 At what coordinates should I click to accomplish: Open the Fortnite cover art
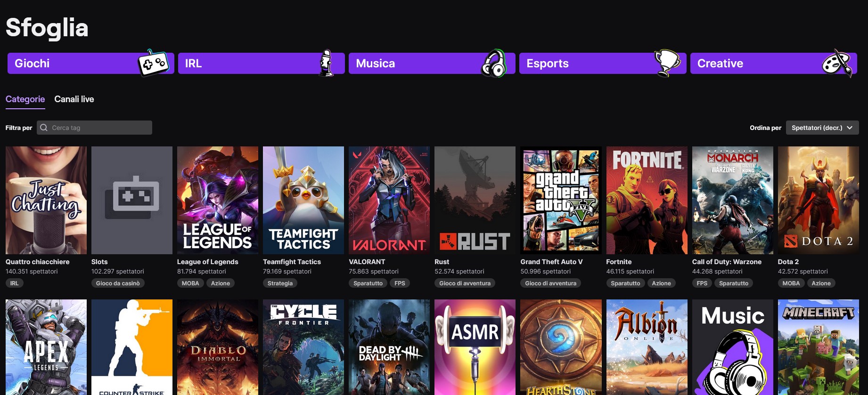tap(647, 200)
